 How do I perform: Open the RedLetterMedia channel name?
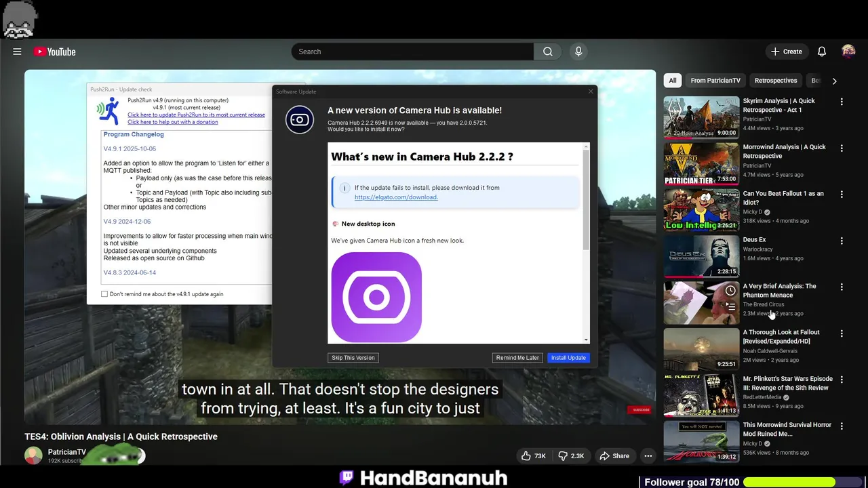tap(762, 397)
